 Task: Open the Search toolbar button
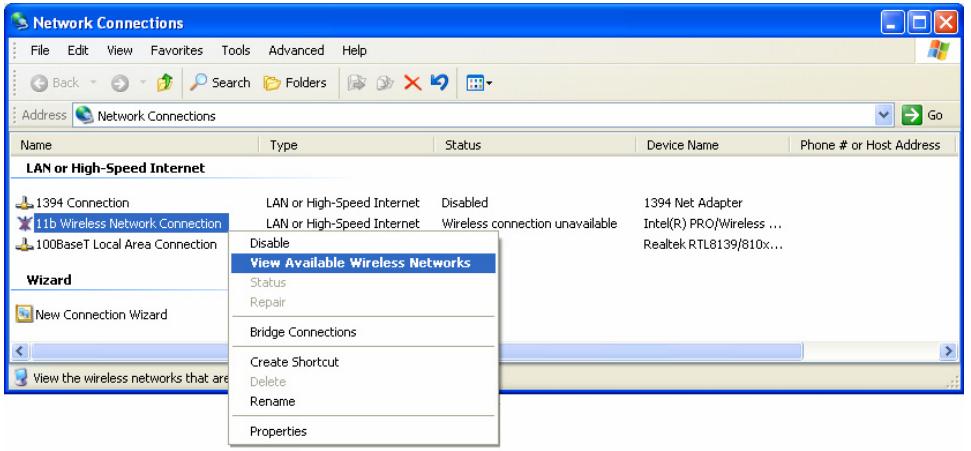pos(220,82)
